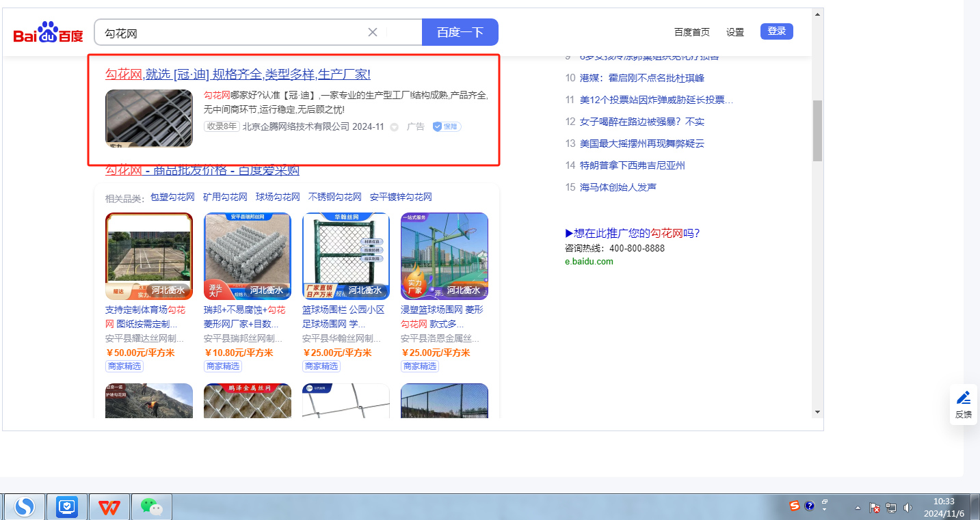980x520 pixels.
Task: Click the 保障 shield badge in the ad
Action: [447, 126]
